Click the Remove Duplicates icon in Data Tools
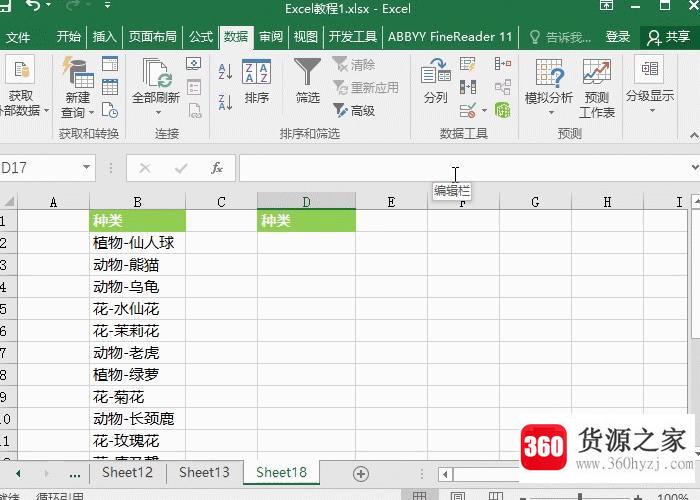 coord(468,87)
